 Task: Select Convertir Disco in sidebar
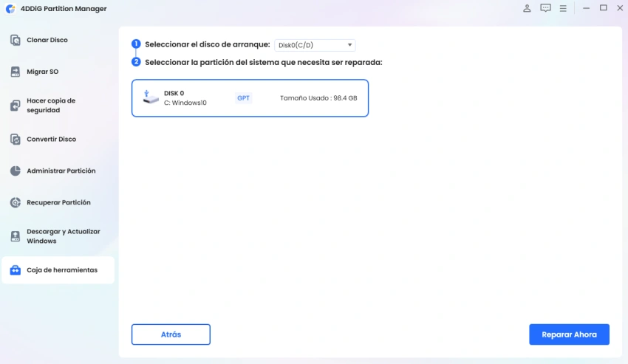click(58, 140)
